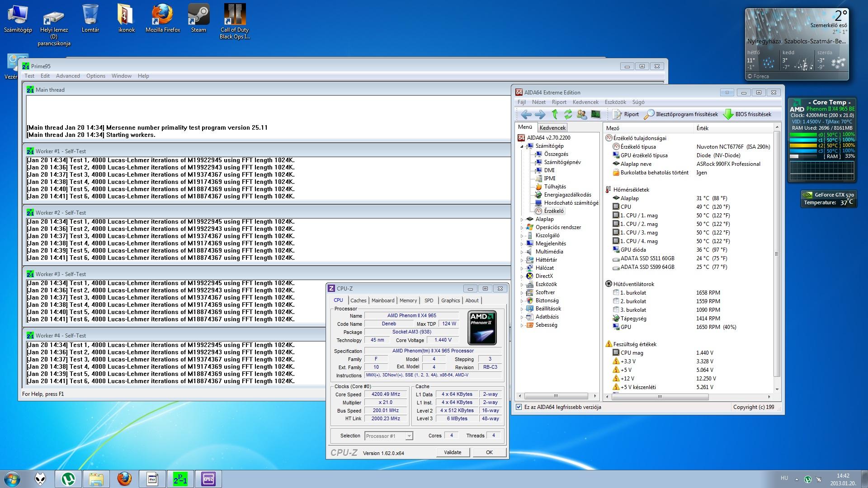
Task: Open Options menu in Prime95
Action: (96, 76)
